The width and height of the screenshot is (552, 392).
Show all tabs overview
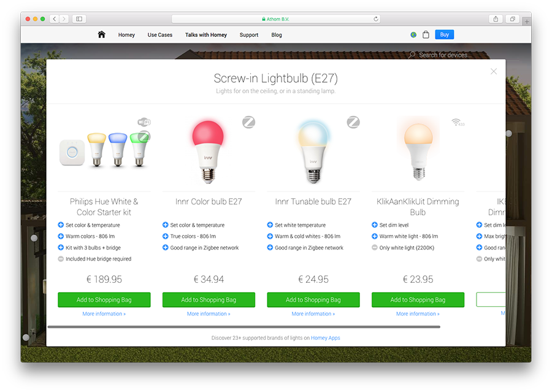513,19
